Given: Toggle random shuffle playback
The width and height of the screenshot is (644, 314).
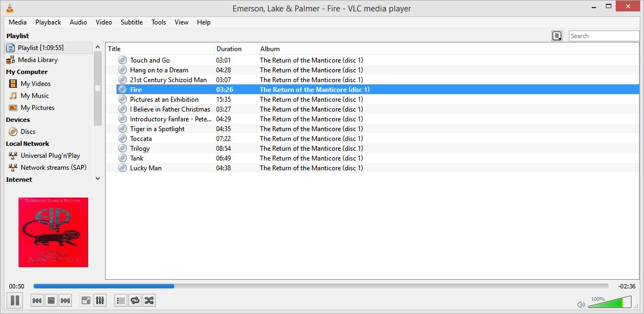Looking at the screenshot, I should 149,300.
